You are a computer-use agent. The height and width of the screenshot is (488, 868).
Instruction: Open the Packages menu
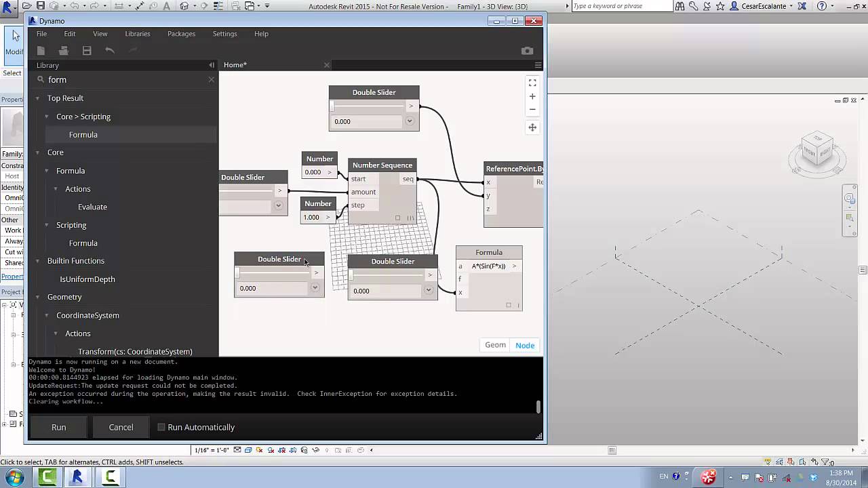pyautogui.click(x=181, y=33)
